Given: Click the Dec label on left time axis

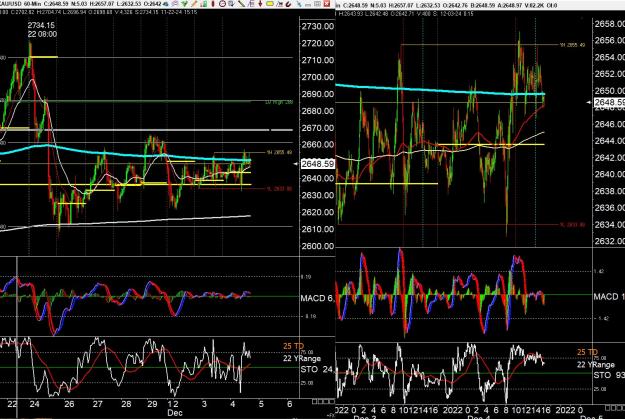Looking at the screenshot, I should (x=175, y=413).
